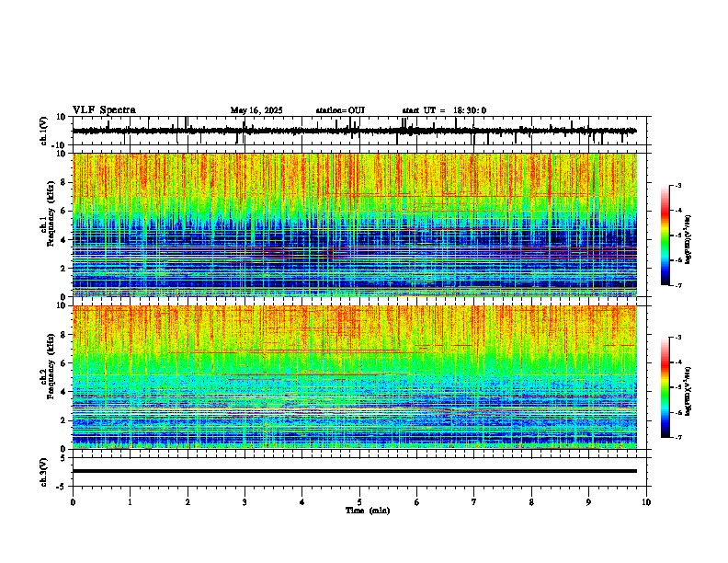Viewport: 728px width, 563px height.
Task: Click the "station=OUI" header label
Action: point(340,110)
